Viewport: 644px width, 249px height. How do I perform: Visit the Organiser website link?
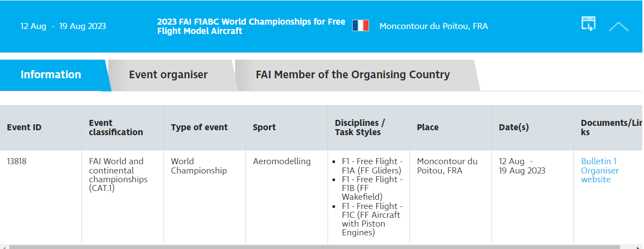[x=600, y=175]
